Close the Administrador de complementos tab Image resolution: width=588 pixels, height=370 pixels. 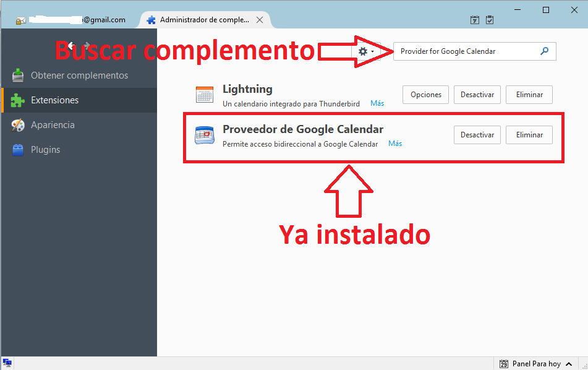coord(260,20)
